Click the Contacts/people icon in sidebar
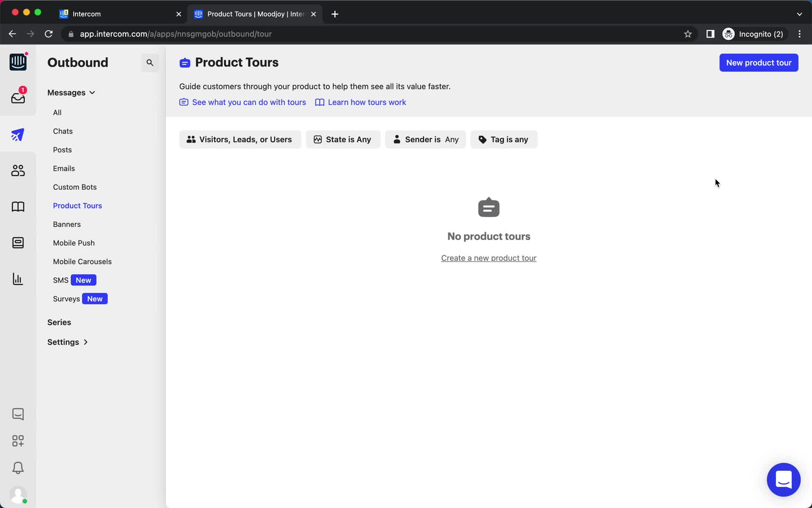Image resolution: width=812 pixels, height=508 pixels. (x=17, y=171)
